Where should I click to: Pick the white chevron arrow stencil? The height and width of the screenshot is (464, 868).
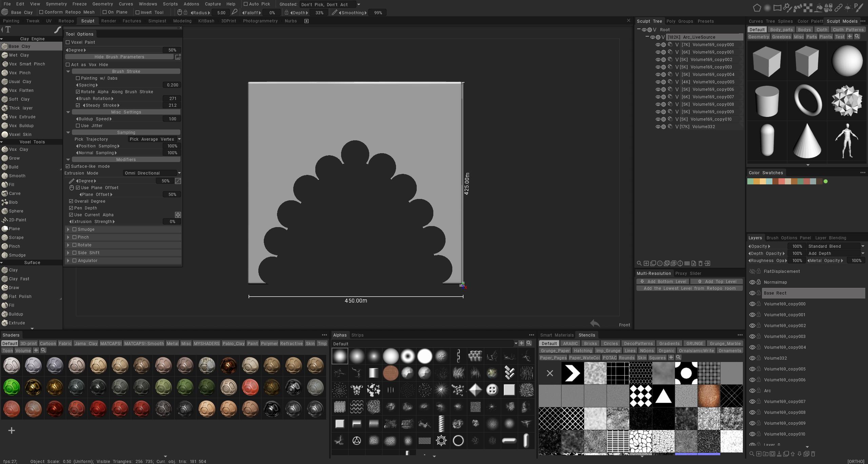click(x=572, y=373)
